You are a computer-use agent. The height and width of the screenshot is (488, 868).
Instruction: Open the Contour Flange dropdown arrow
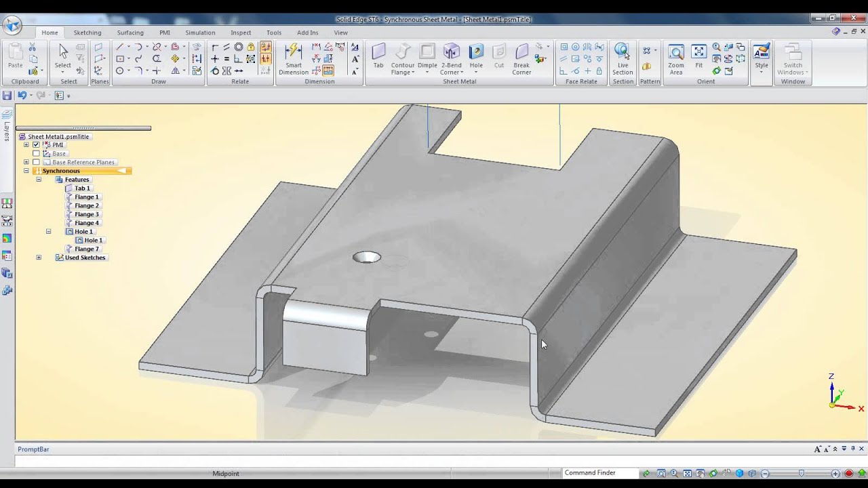tap(413, 73)
